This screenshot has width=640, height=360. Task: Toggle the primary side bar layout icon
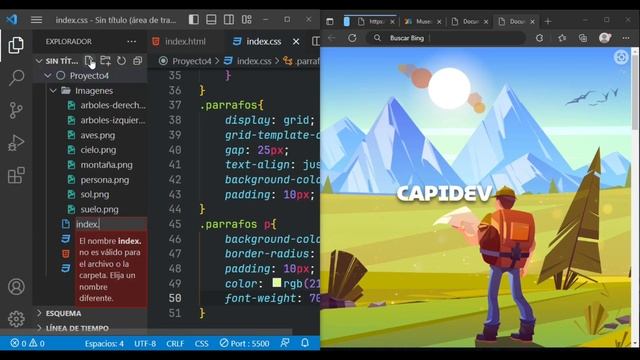tap(194, 20)
